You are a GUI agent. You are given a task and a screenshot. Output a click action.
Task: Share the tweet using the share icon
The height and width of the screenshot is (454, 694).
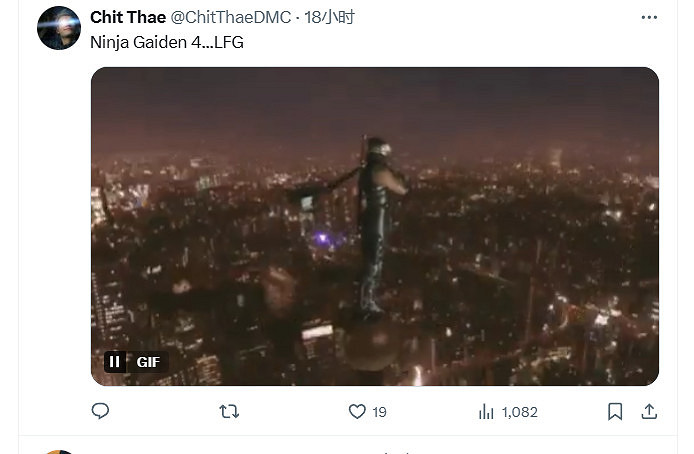(x=649, y=411)
